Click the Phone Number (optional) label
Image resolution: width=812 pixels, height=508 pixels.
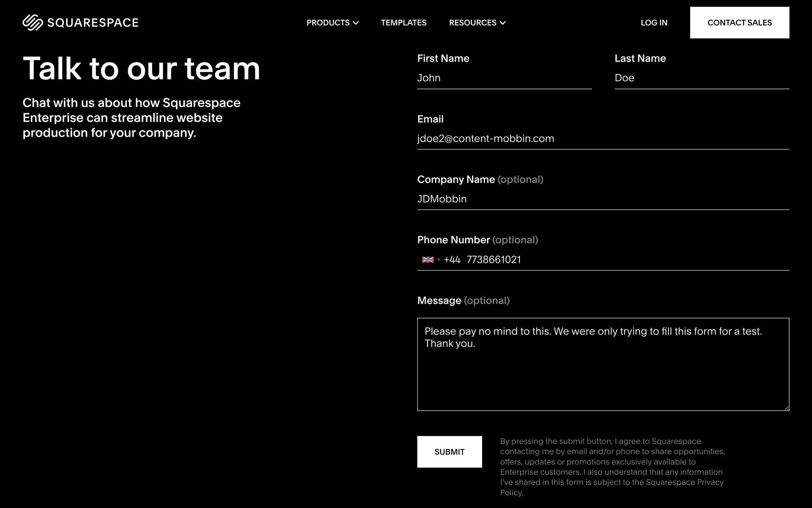tap(477, 240)
